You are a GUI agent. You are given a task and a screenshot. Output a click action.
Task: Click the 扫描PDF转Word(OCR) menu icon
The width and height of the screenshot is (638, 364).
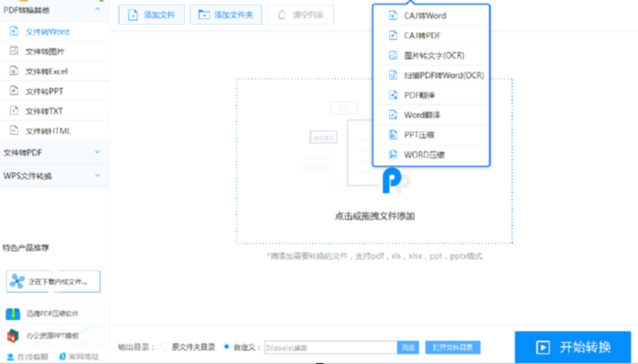pos(393,75)
